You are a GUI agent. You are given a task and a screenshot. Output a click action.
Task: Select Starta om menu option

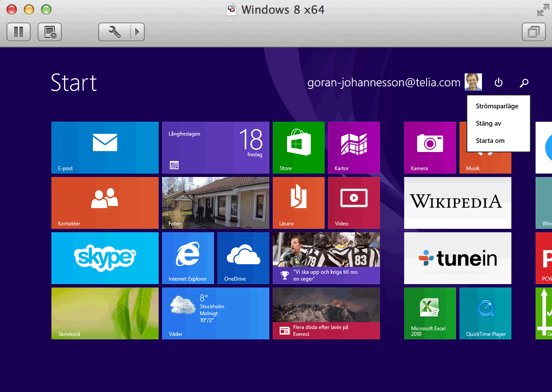490,141
